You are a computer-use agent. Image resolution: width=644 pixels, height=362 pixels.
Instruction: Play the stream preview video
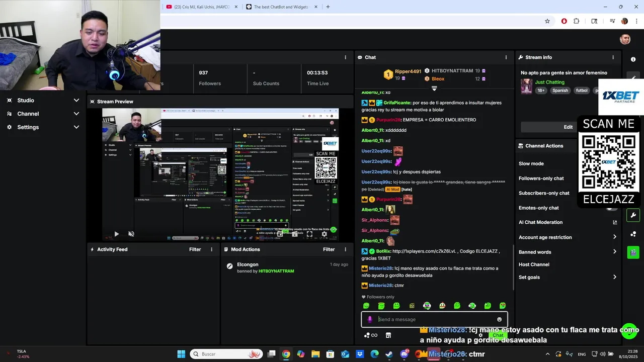[x=116, y=234]
